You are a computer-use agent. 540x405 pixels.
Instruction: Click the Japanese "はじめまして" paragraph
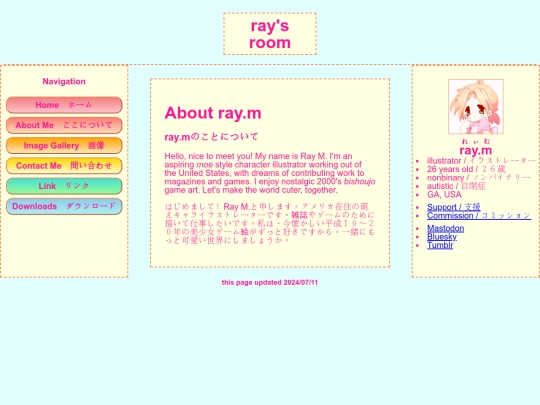point(270,224)
